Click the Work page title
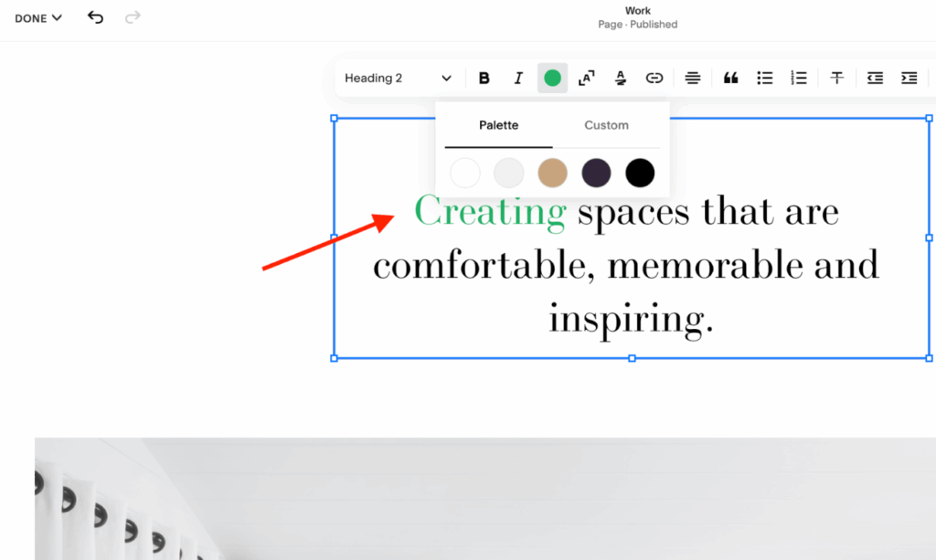 click(x=637, y=11)
